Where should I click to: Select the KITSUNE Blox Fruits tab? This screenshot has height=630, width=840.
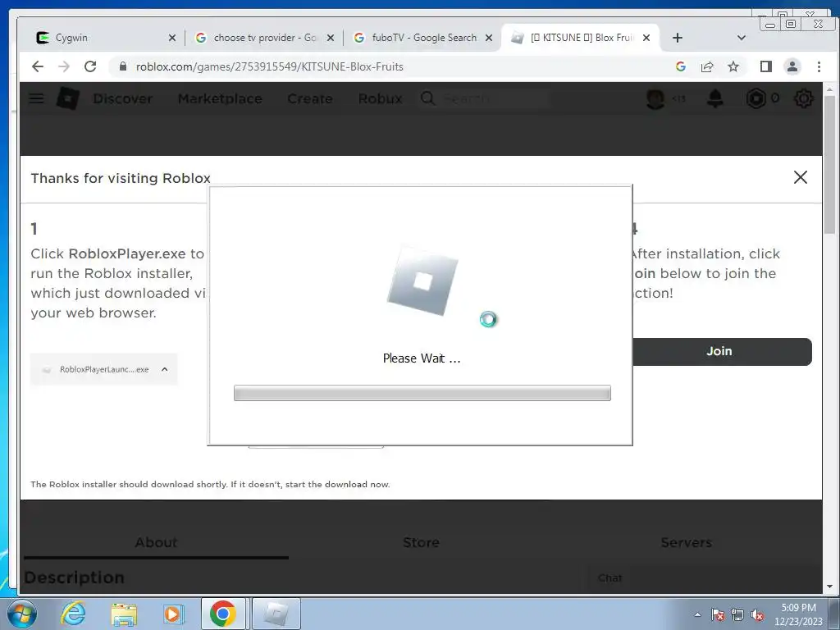[578, 38]
